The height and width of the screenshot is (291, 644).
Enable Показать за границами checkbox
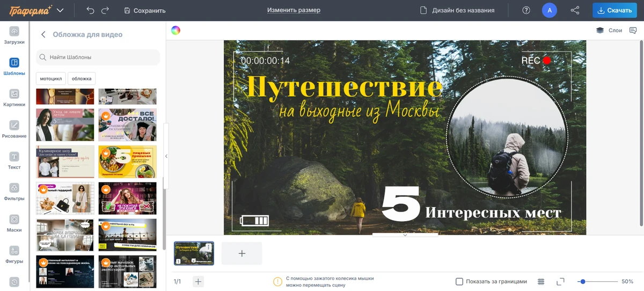(x=459, y=281)
